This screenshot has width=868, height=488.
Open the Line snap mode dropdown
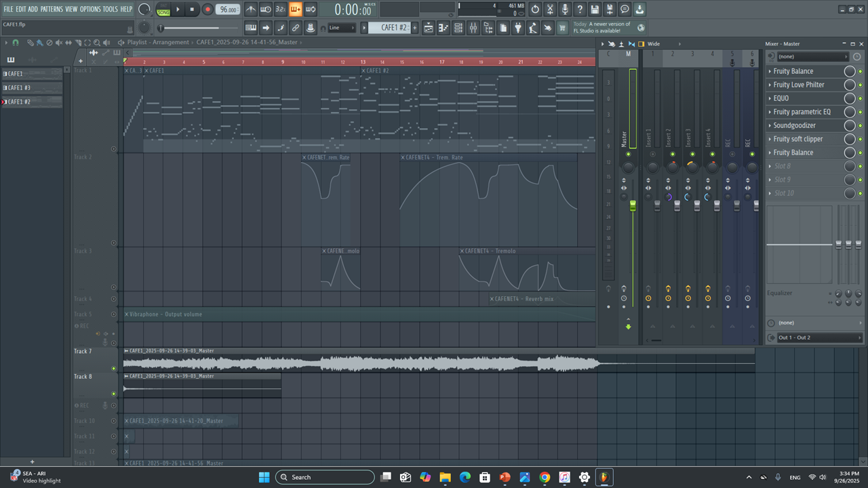(x=342, y=28)
